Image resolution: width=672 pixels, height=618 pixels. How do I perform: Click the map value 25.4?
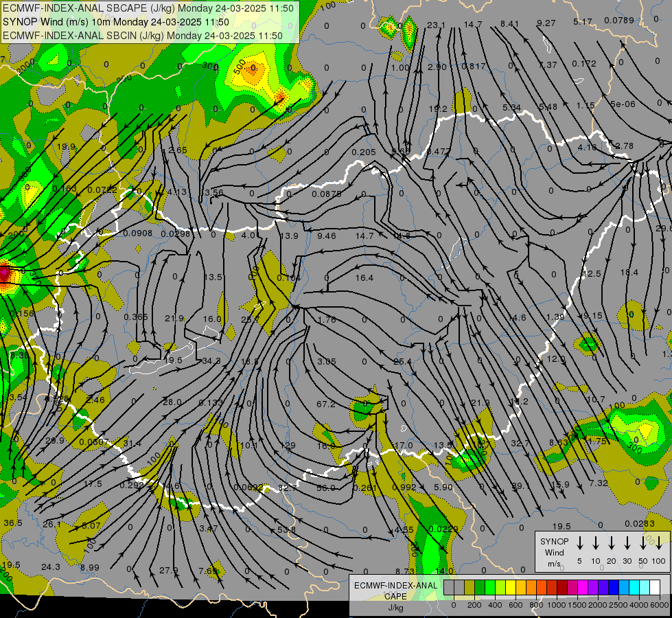coord(402,362)
